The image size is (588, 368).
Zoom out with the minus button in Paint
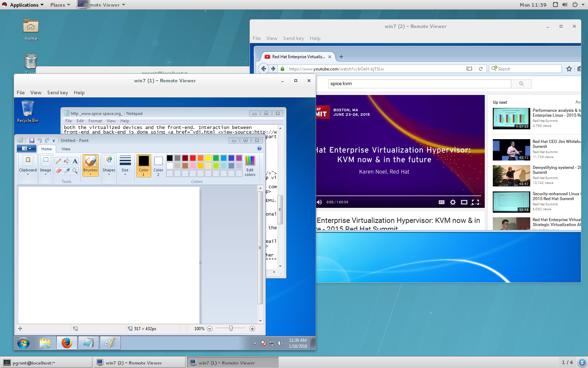tap(210, 329)
